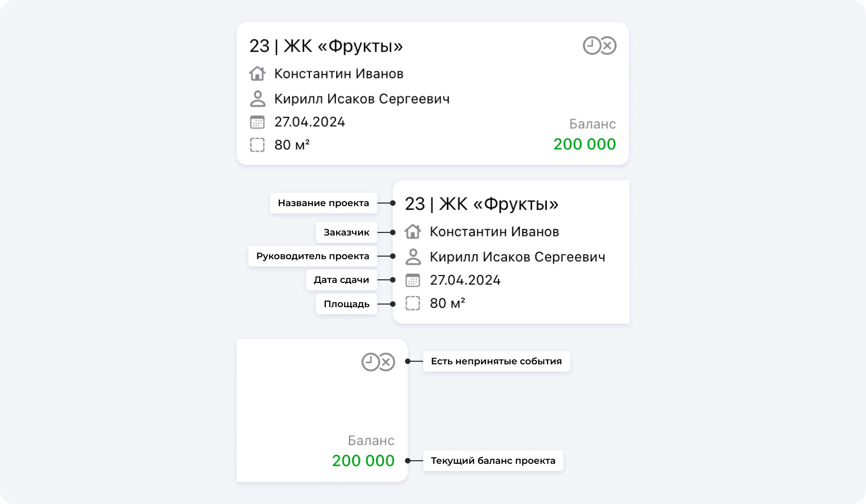This screenshot has width=866, height=504.
Task: Click the house icon next to the Заказчик annotation
Action: (x=413, y=232)
